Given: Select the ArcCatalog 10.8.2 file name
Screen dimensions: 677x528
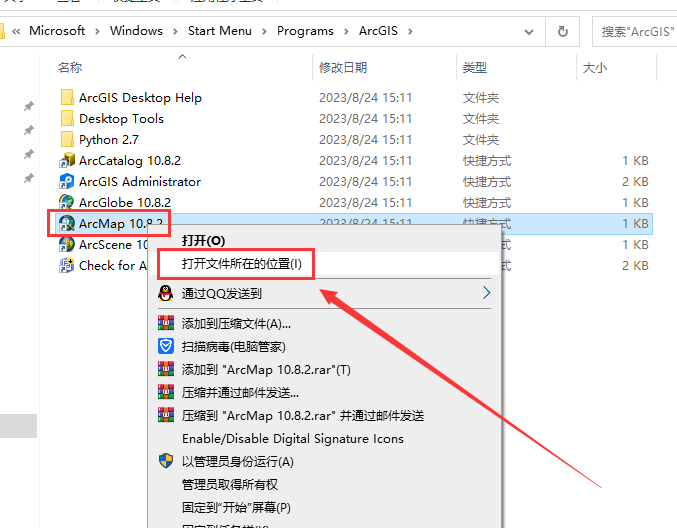Looking at the screenshot, I should (130, 161).
